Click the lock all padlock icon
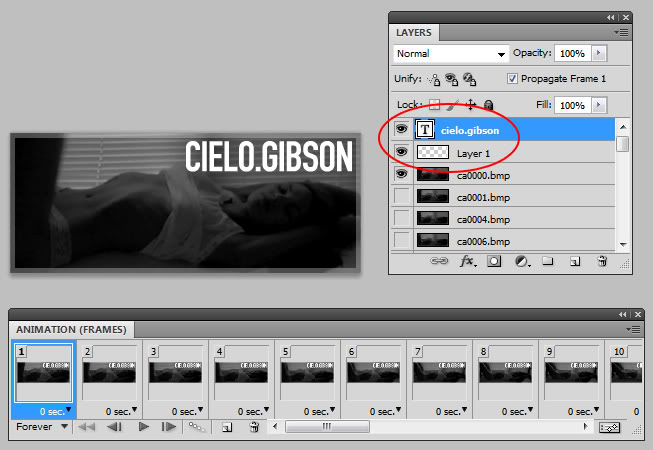653x450 pixels. (488, 104)
